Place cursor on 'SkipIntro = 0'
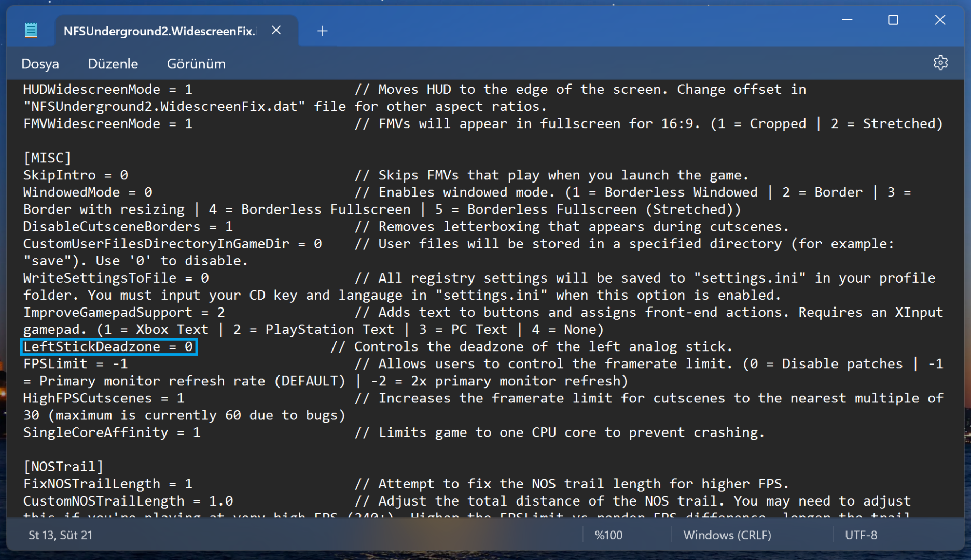Viewport: 971px width, 560px height. click(x=76, y=175)
